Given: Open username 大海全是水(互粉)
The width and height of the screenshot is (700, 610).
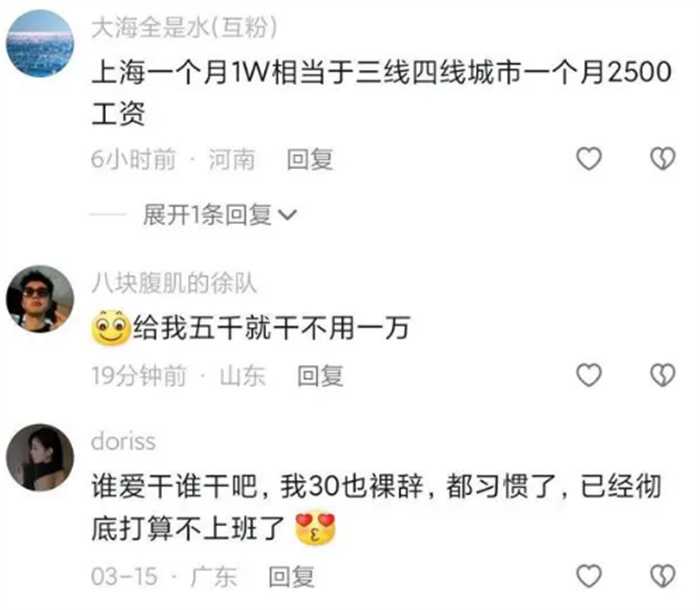Looking at the screenshot, I should 184,27.
